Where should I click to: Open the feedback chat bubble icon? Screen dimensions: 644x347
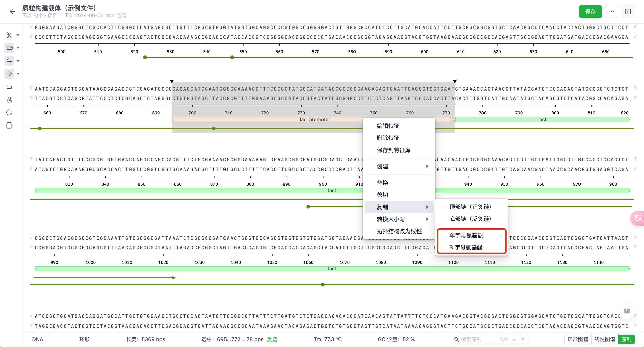click(626, 311)
